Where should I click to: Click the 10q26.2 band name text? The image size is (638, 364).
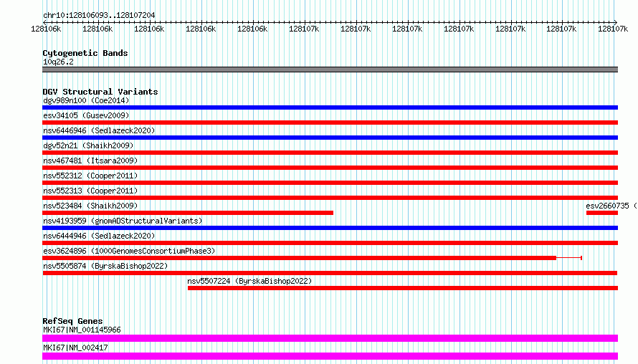click(58, 62)
